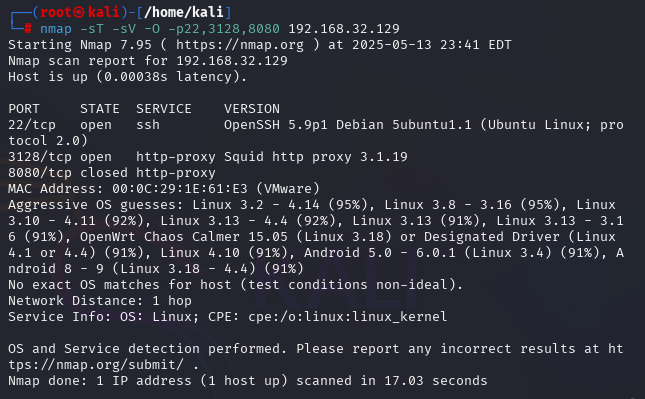Click the OpenSSH 5.9p1 version text
645x399 pixels.
(x=276, y=125)
